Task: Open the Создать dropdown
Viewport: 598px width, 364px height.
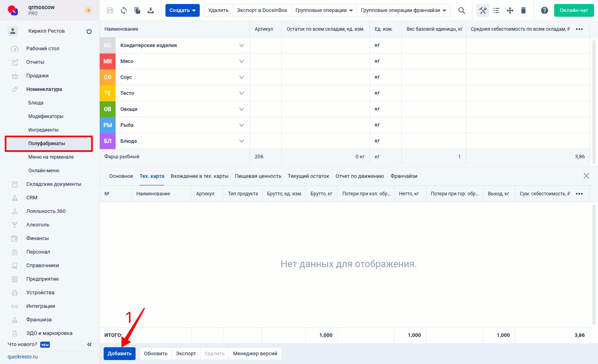Action: (182, 10)
